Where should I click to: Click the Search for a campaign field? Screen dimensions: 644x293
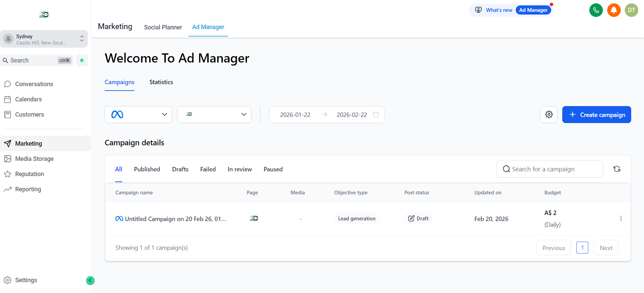pyautogui.click(x=549, y=169)
